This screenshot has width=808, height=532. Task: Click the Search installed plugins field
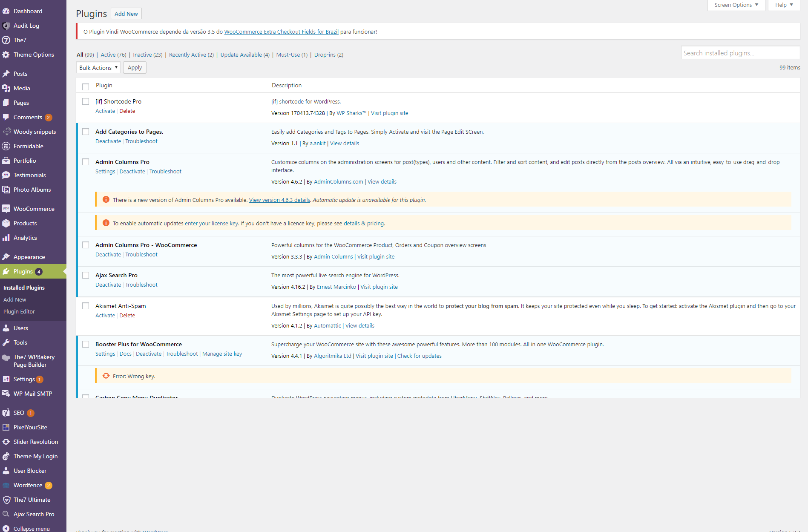point(740,53)
